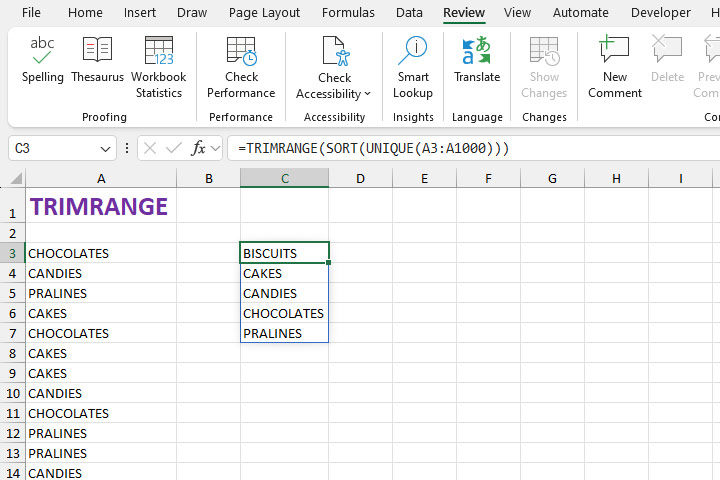720x480 pixels.
Task: Switch to the Draw tab
Action: coord(192,13)
